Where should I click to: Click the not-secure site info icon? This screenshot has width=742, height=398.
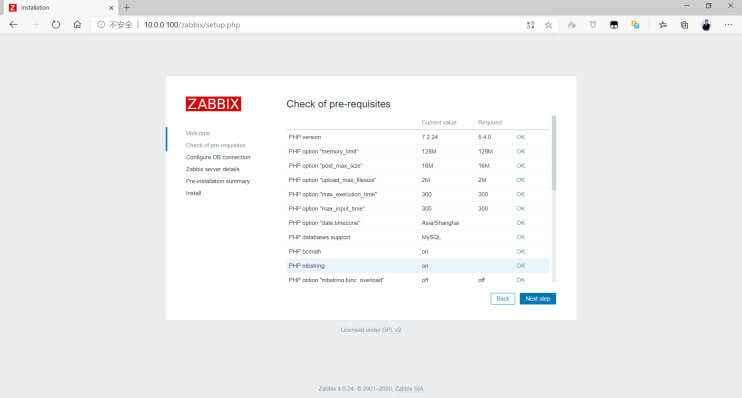(x=101, y=25)
